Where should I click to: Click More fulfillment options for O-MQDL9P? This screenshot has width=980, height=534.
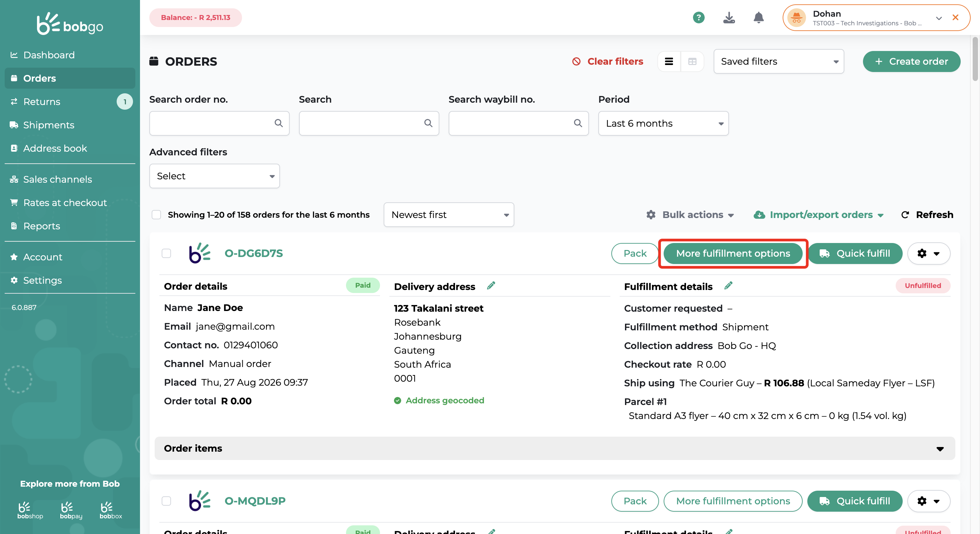(733, 501)
